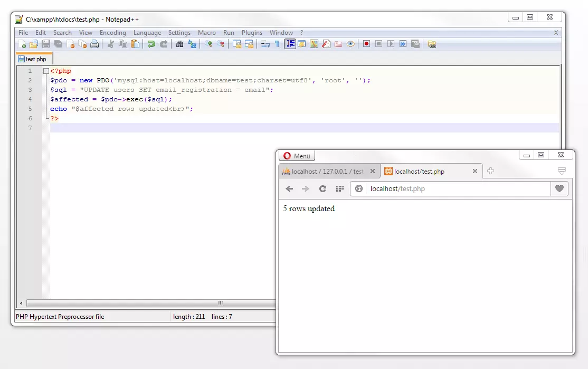Click the Undo arrow icon

click(x=151, y=44)
